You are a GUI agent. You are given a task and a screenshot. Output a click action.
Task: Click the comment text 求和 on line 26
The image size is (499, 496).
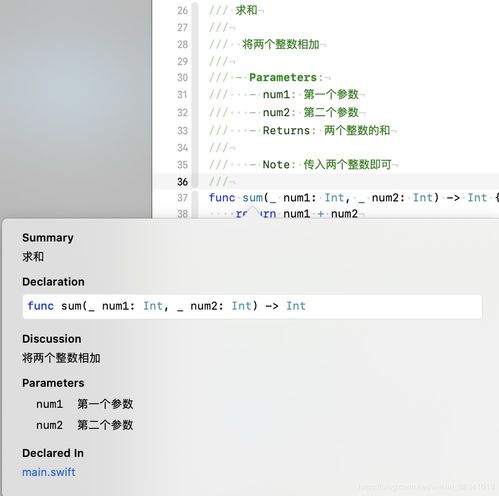tap(246, 10)
